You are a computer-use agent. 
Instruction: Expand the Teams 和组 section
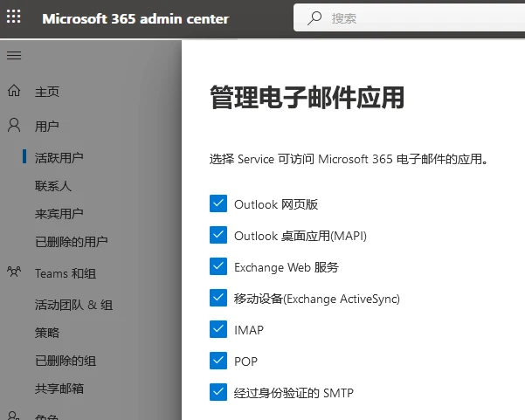pyautogui.click(x=66, y=273)
